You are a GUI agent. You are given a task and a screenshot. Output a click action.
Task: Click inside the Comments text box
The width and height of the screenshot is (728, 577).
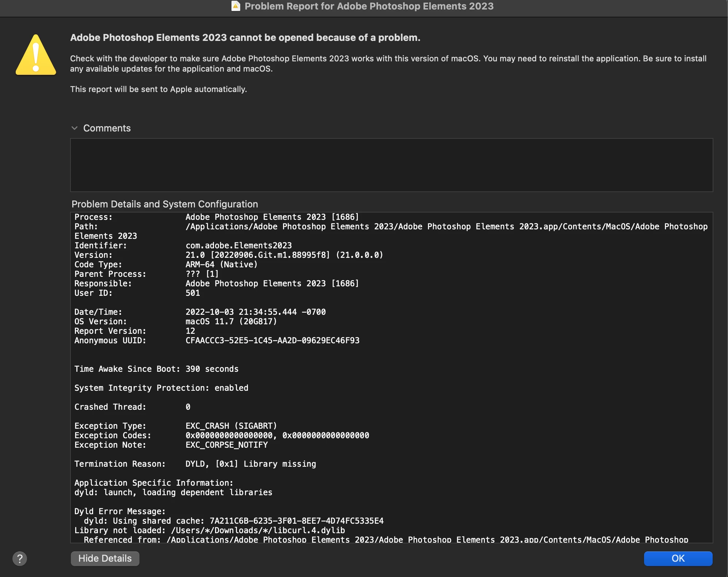391,165
